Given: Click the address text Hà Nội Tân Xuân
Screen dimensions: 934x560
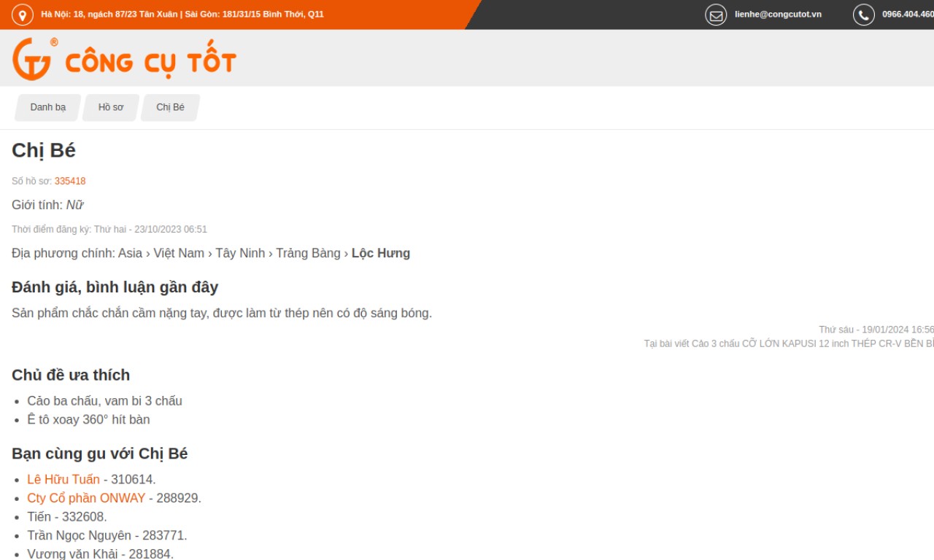Looking at the screenshot, I should coord(182,15).
